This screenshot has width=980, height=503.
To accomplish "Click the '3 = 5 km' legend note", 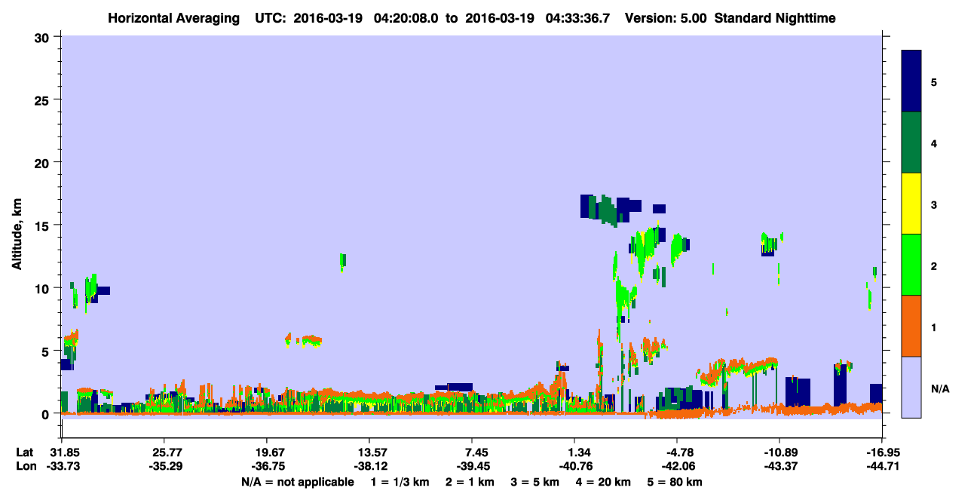I will point(535,482).
